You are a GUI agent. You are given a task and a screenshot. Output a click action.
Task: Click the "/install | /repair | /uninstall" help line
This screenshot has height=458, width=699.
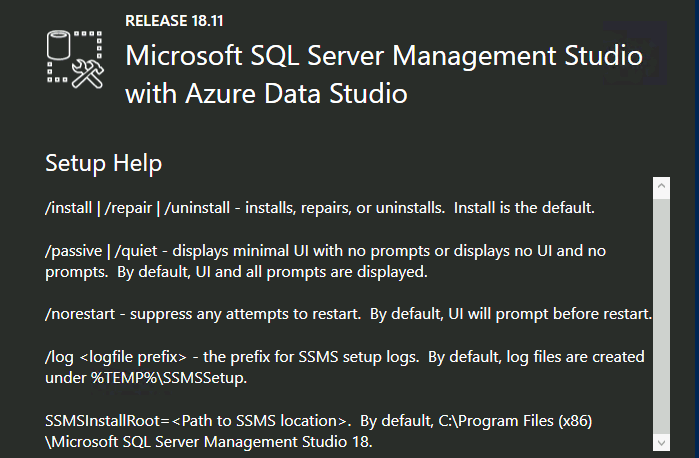[320, 208]
